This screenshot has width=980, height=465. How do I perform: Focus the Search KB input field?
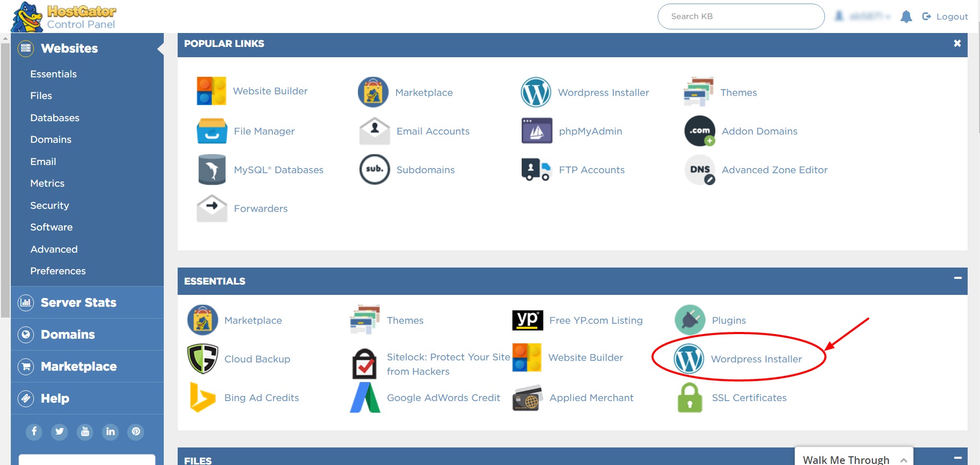click(741, 16)
